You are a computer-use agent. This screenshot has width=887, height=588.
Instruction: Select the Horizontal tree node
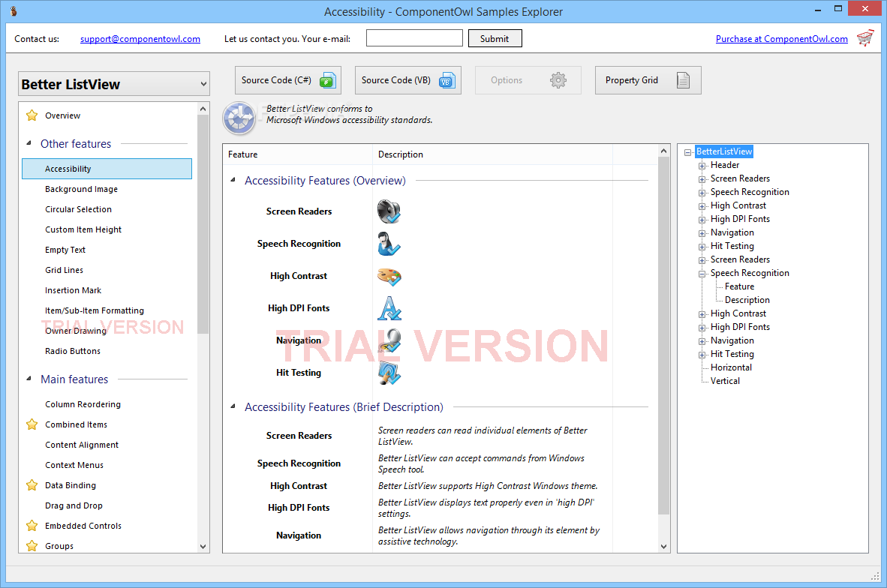point(731,367)
